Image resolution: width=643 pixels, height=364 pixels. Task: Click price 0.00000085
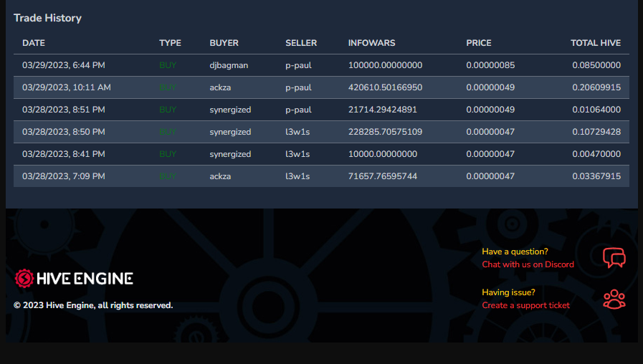pyautogui.click(x=490, y=65)
